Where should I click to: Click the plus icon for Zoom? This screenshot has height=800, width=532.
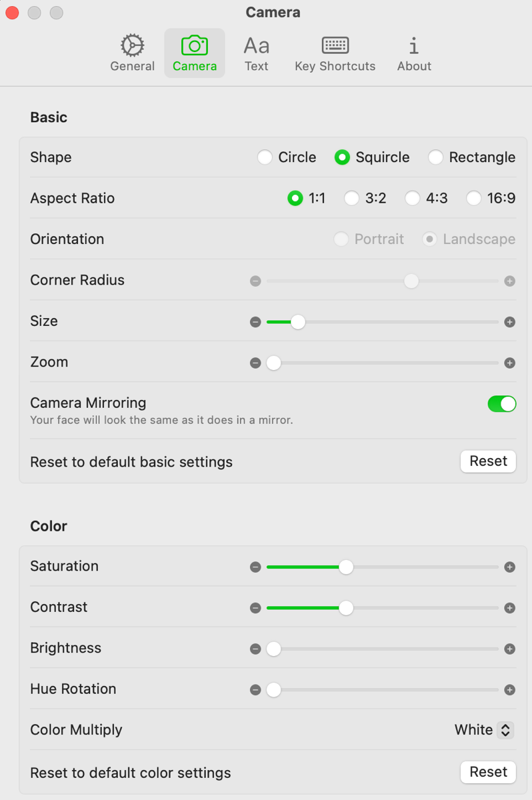[x=510, y=363]
